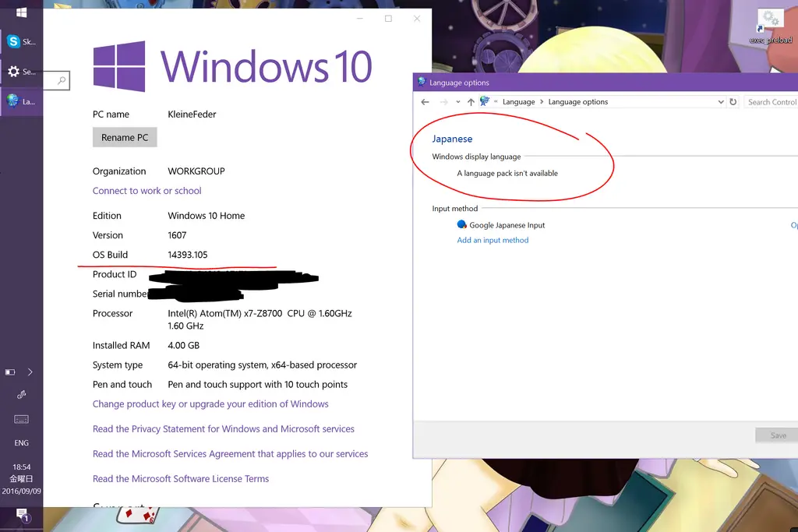The height and width of the screenshot is (532, 798).
Task: Click the Save button in Language options
Action: [778, 435]
